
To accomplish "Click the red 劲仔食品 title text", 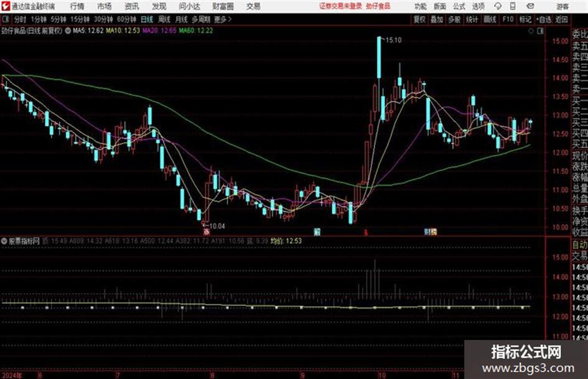I will coord(378,6).
